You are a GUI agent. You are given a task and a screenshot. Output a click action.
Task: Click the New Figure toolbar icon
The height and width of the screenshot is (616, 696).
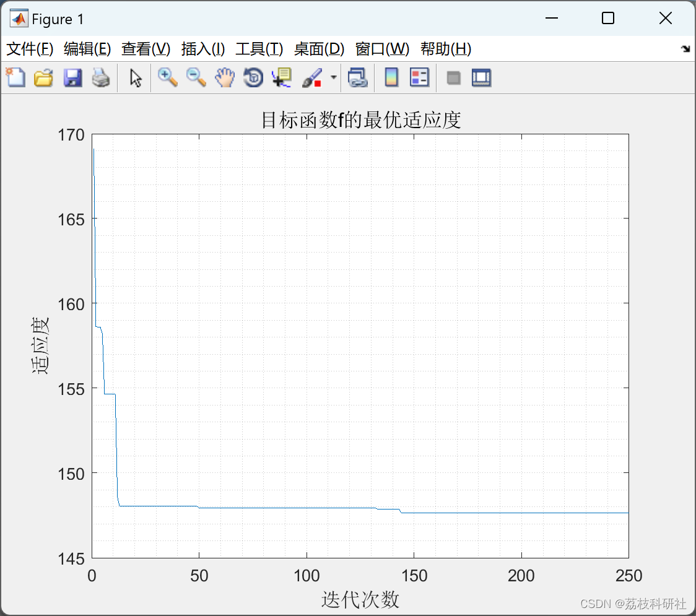[x=15, y=77]
